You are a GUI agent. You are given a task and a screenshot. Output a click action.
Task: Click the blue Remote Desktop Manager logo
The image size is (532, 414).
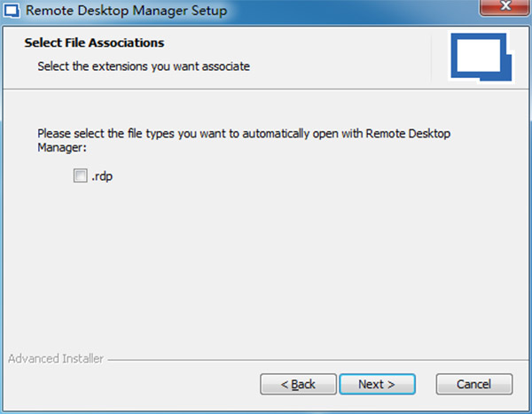(x=478, y=57)
